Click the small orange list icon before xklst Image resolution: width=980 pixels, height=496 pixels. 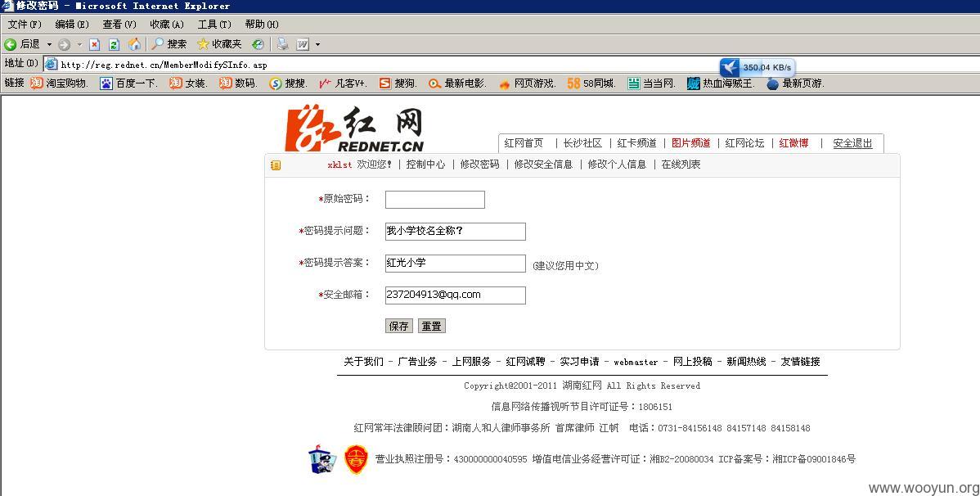pos(276,165)
